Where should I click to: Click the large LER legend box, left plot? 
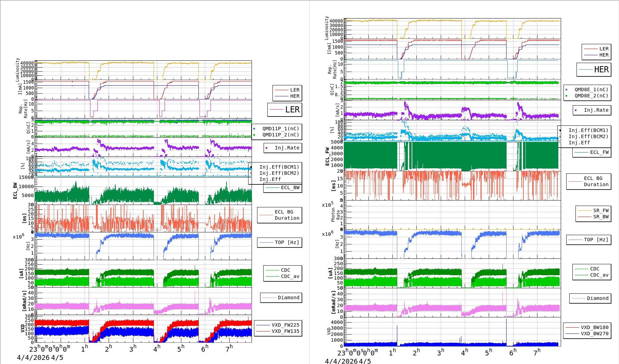tap(284, 110)
